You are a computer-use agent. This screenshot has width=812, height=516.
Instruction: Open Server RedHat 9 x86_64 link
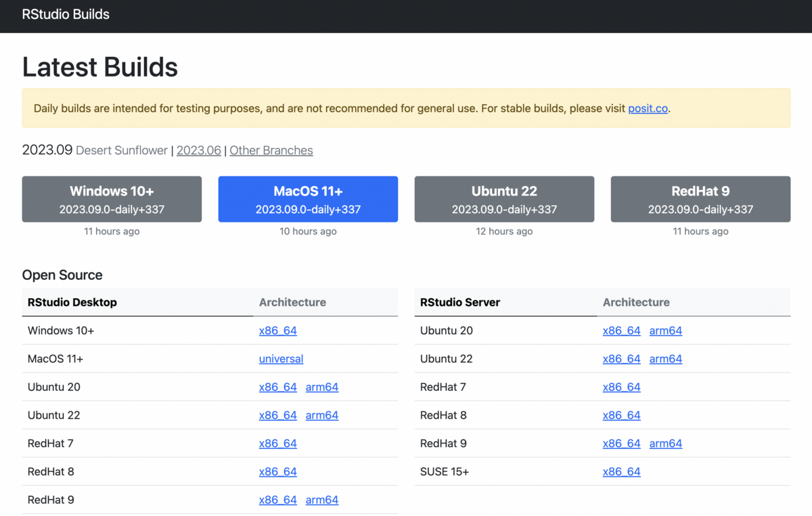click(622, 444)
